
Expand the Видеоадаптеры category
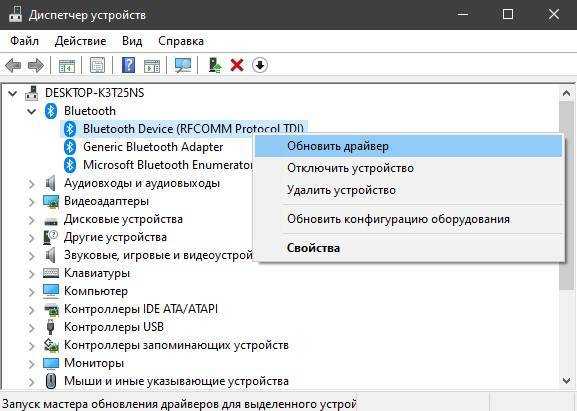tap(32, 201)
